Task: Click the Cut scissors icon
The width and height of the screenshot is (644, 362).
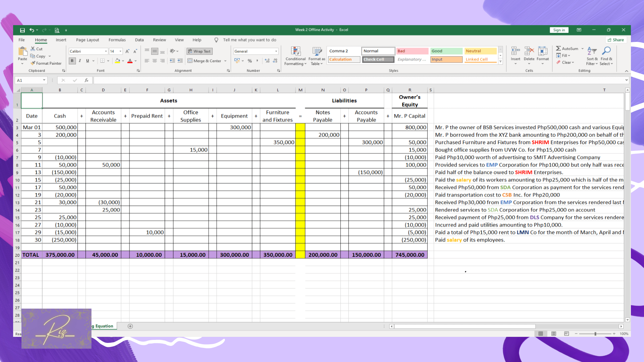Action: [x=33, y=49]
